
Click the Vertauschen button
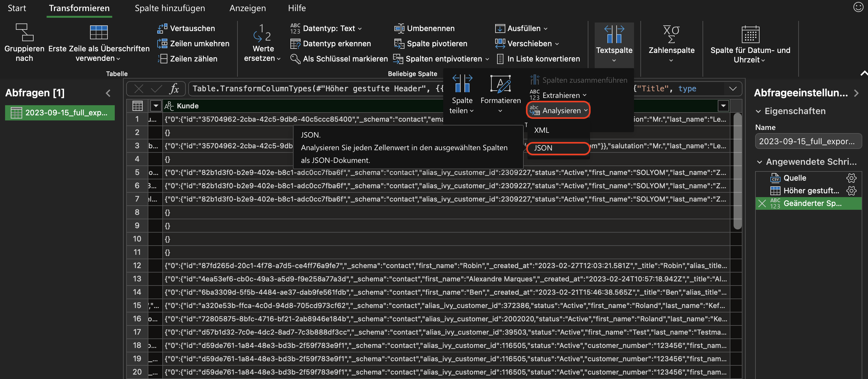point(186,28)
